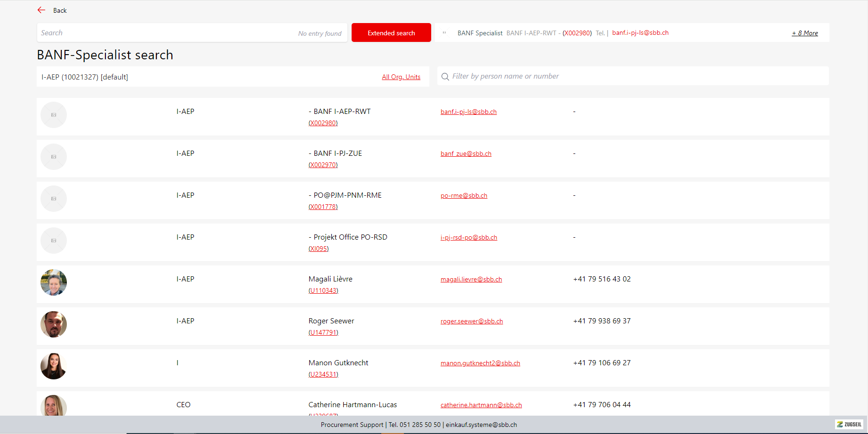Open Manon Gutknecht's profile photo
The width and height of the screenshot is (868, 434).
click(x=54, y=366)
